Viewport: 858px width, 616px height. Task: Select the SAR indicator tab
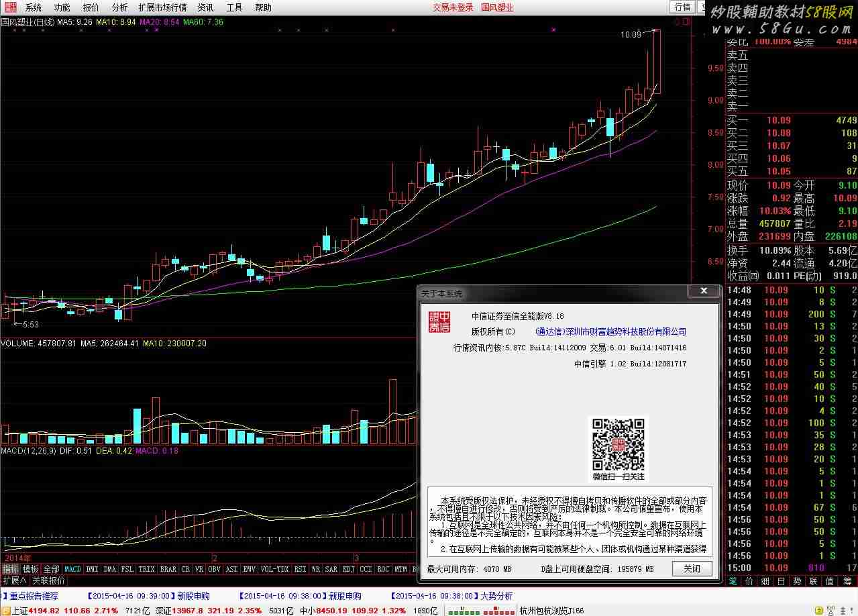click(x=331, y=569)
